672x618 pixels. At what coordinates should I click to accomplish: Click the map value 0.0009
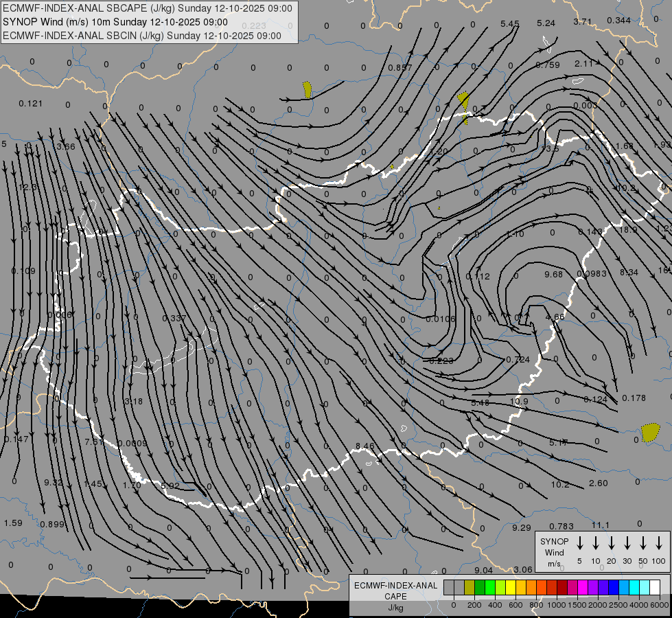tap(132, 444)
